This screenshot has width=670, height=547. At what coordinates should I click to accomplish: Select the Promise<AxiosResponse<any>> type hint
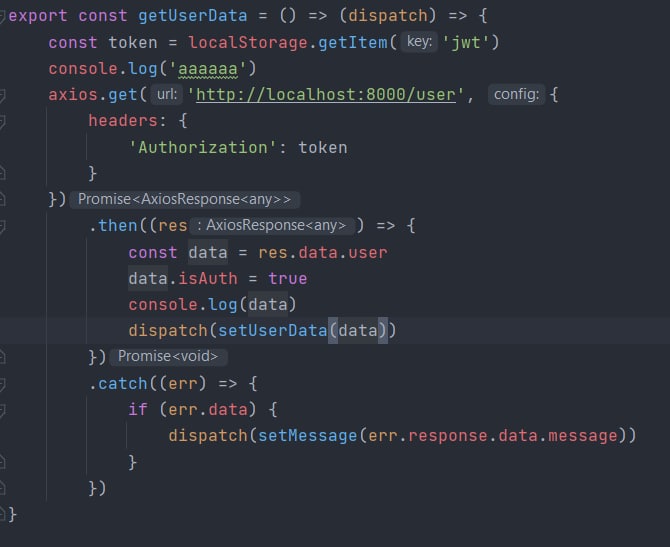(x=184, y=199)
